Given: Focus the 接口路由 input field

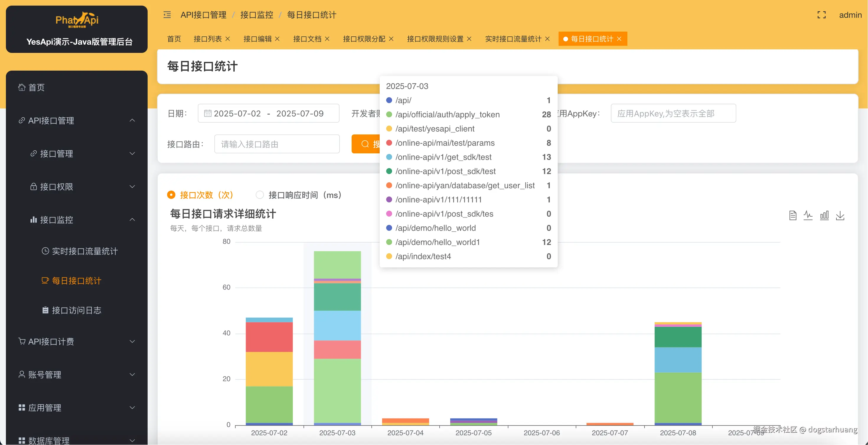Looking at the screenshot, I should tap(277, 144).
